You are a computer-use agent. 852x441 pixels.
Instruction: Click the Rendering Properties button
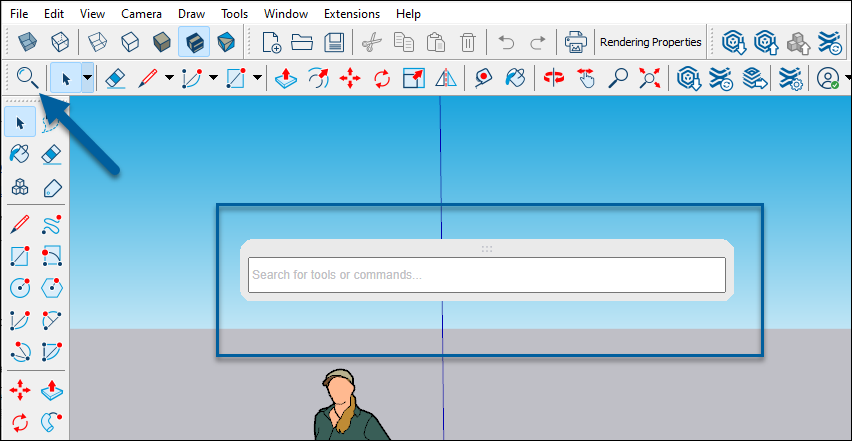coord(650,42)
